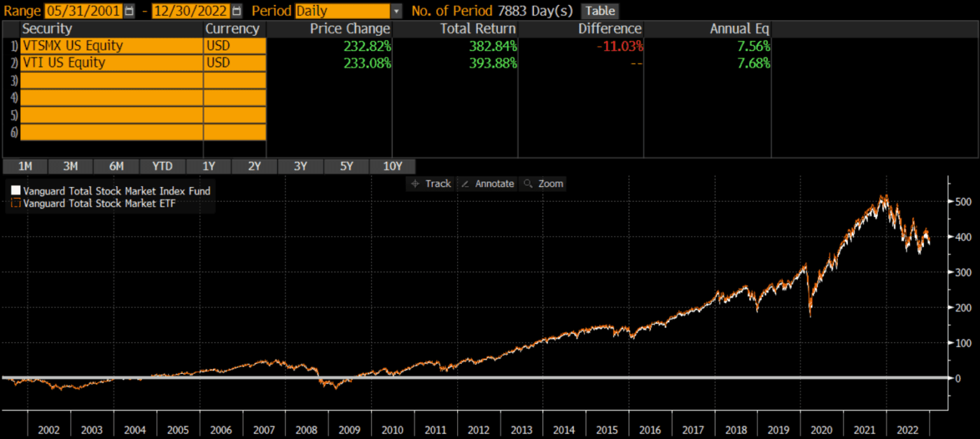Switch to the 1M period tab
The width and height of the screenshot is (980, 439).
coord(24,166)
